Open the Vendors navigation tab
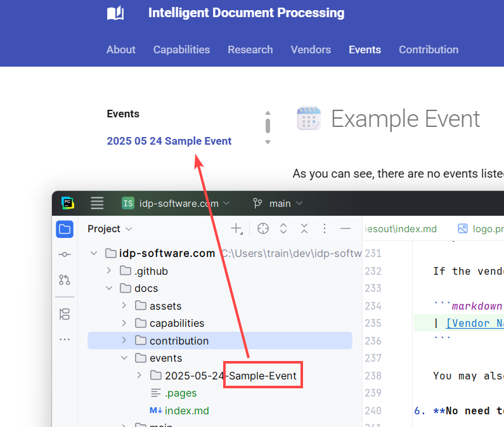This screenshot has height=427, width=504. pos(311,49)
